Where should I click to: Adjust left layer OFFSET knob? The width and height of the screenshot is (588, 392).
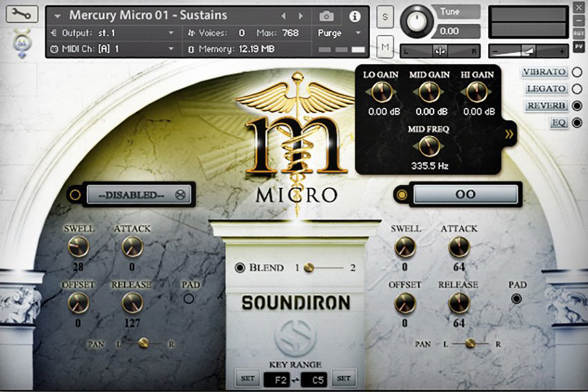79,303
